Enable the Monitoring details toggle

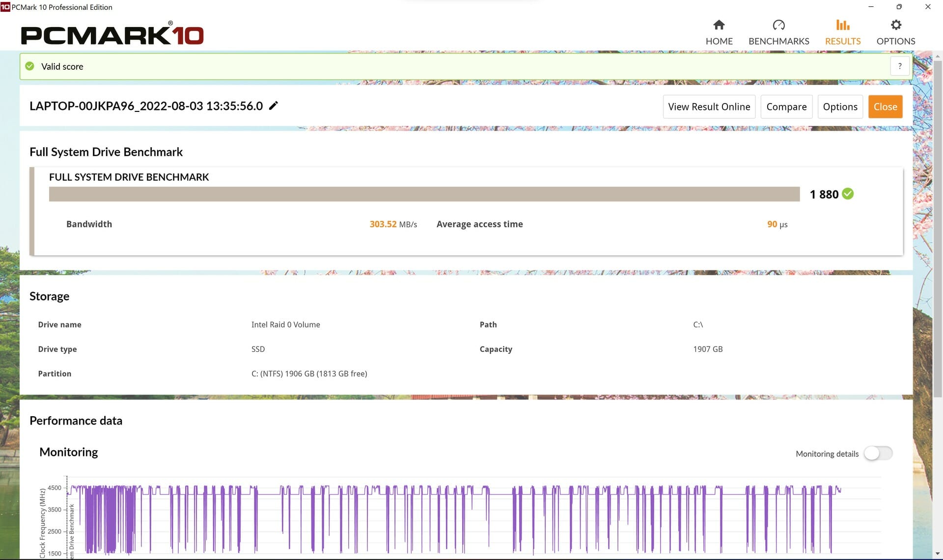(878, 453)
